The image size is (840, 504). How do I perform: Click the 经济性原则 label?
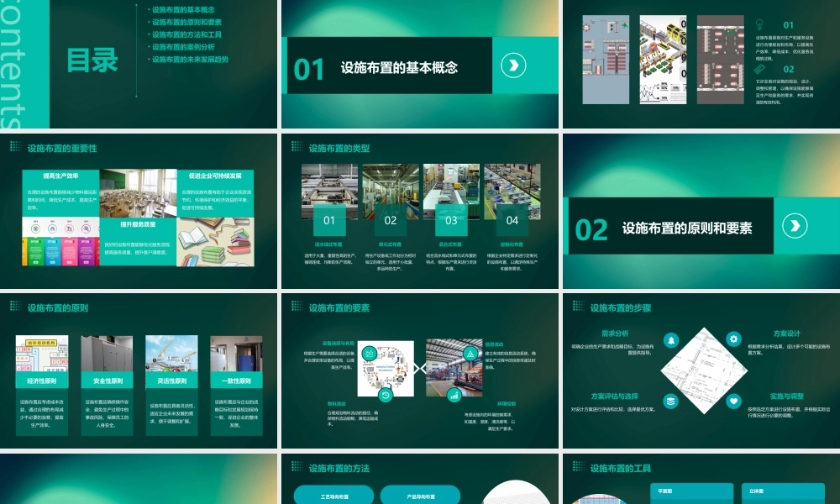42,381
